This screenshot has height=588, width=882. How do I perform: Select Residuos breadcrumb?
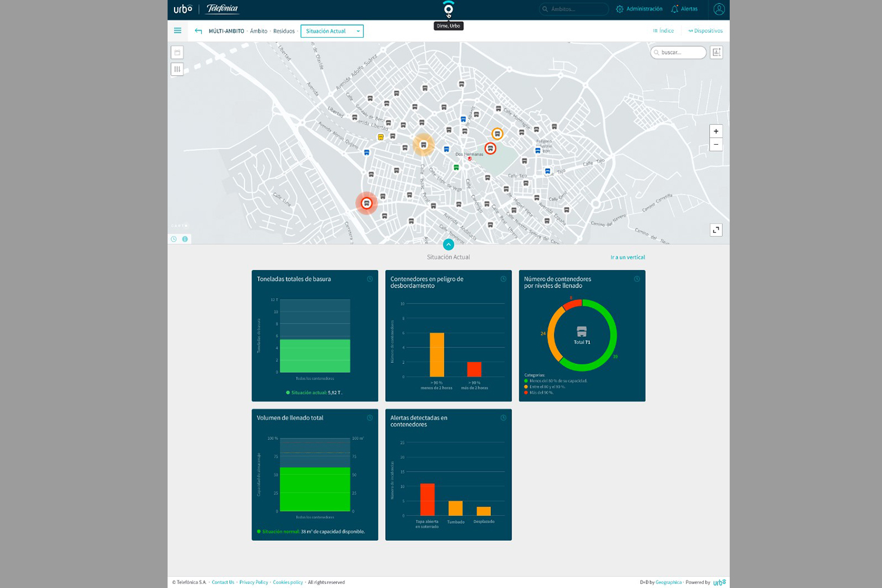(284, 31)
